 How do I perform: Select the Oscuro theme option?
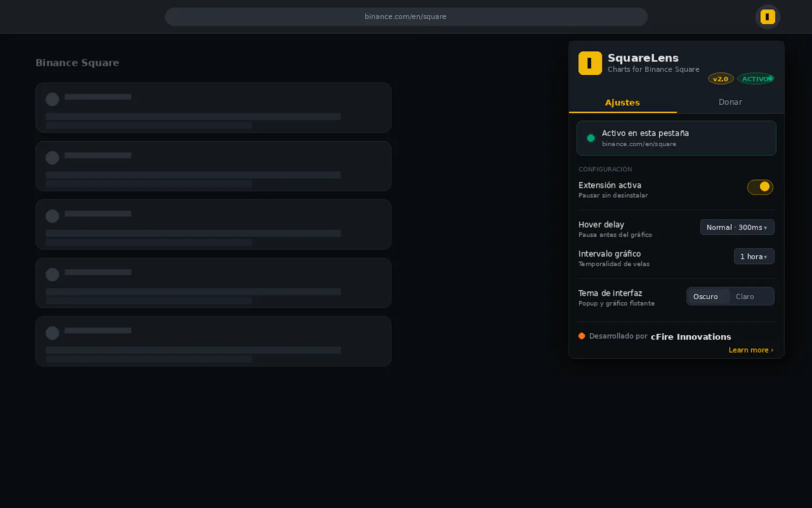(x=708, y=297)
